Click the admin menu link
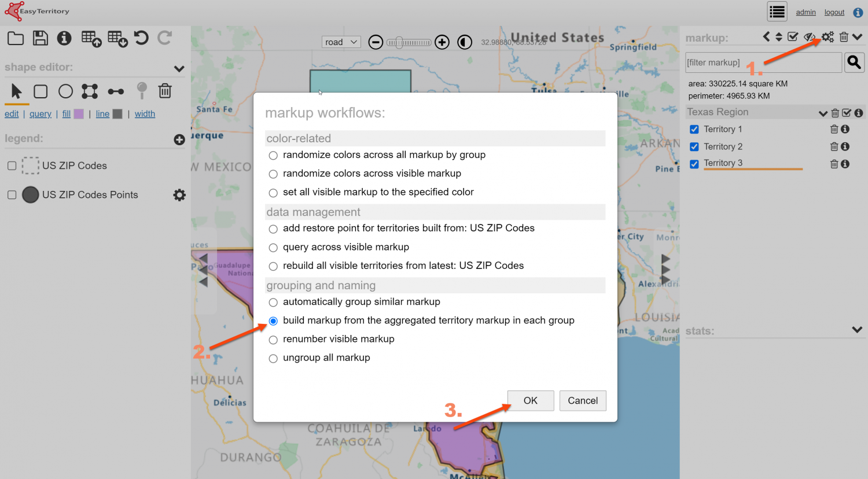The width and height of the screenshot is (868, 479). click(806, 12)
